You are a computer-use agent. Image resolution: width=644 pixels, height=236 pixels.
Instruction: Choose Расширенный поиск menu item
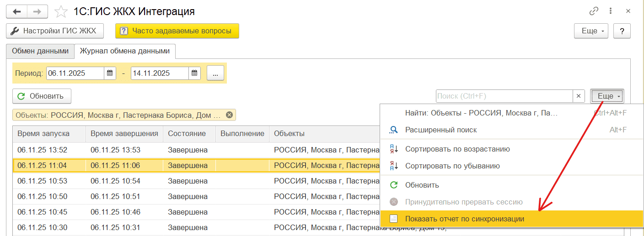tap(440, 130)
